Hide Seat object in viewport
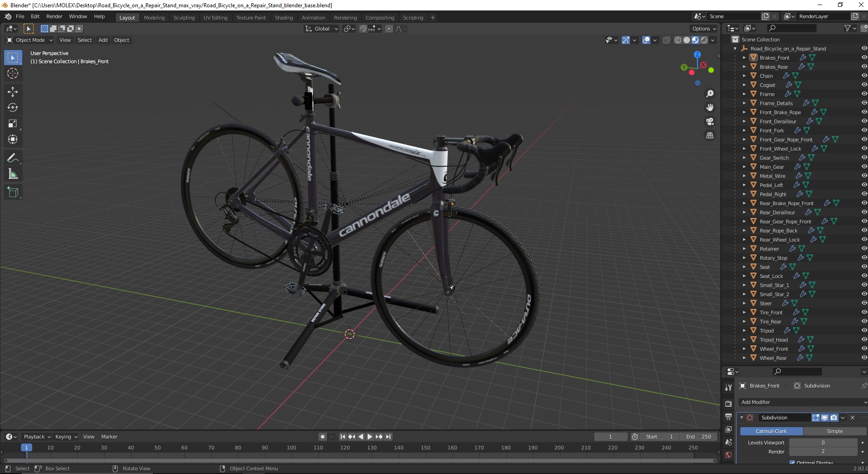This screenshot has height=474, width=868. [x=864, y=267]
